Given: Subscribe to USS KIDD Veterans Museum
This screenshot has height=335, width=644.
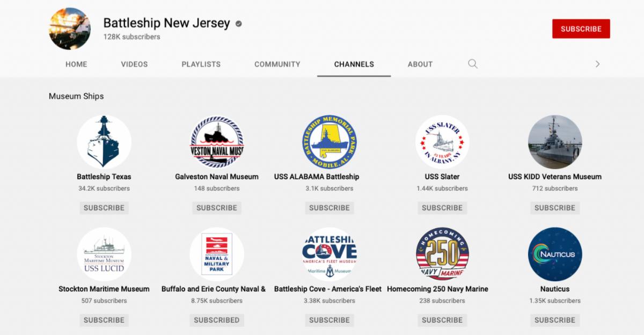Looking at the screenshot, I should coord(555,208).
